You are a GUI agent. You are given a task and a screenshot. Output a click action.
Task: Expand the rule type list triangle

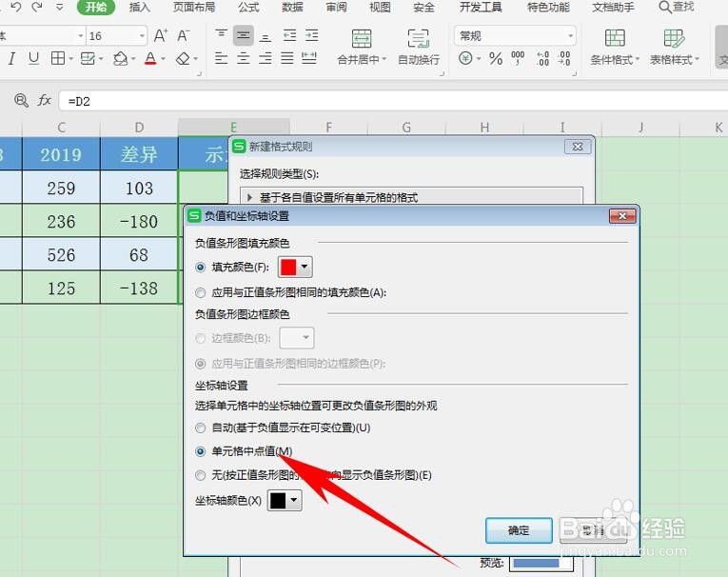249,197
